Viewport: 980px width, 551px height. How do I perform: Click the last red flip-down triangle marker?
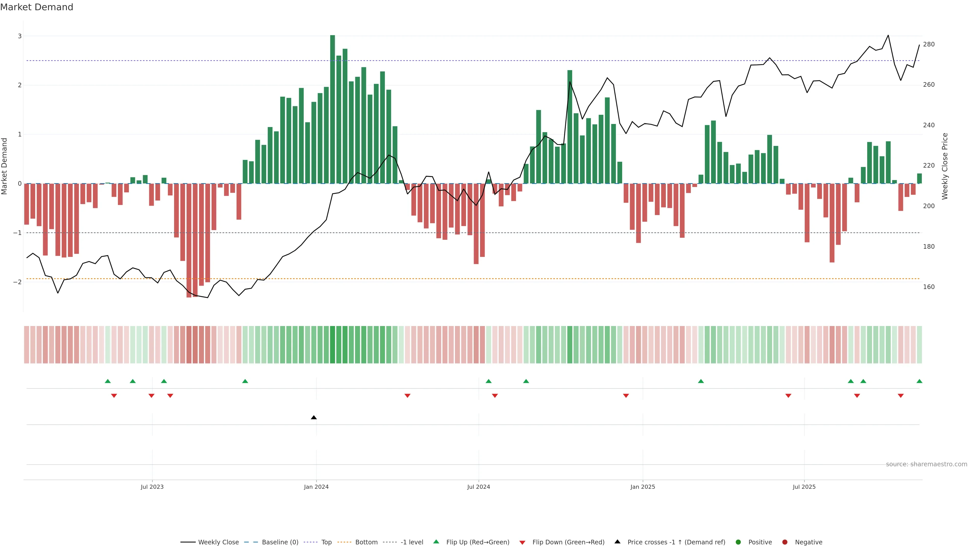(900, 396)
